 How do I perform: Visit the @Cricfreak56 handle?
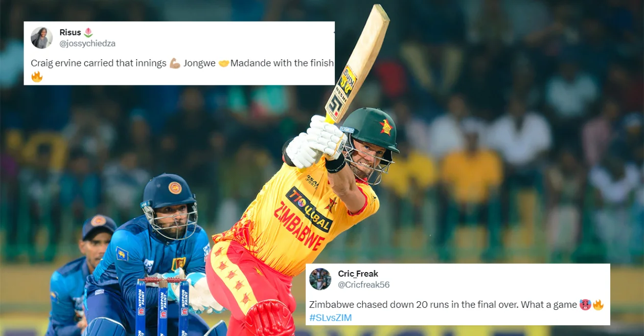pyautogui.click(x=364, y=284)
